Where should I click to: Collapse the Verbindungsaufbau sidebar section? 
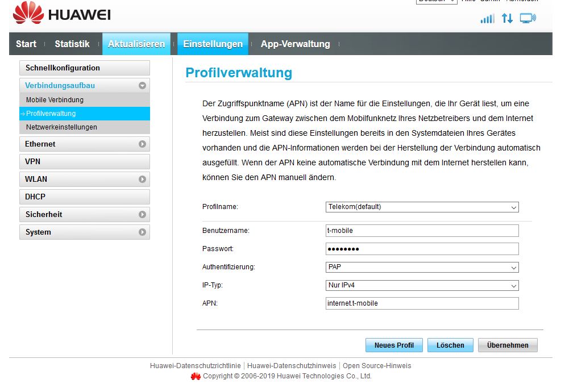click(x=142, y=86)
